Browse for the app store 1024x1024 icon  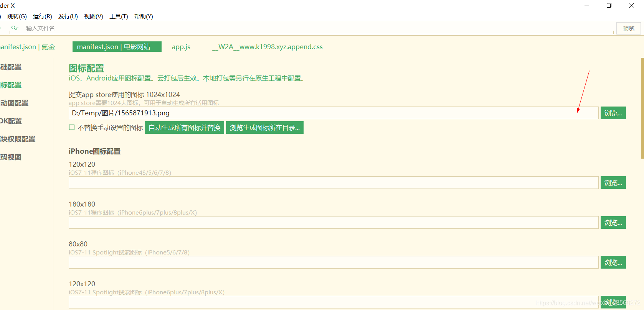(x=613, y=113)
